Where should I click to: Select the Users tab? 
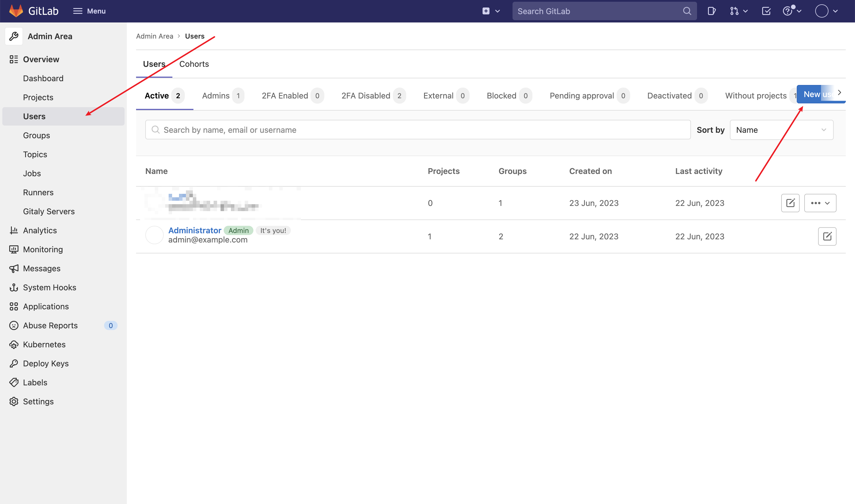pos(154,64)
